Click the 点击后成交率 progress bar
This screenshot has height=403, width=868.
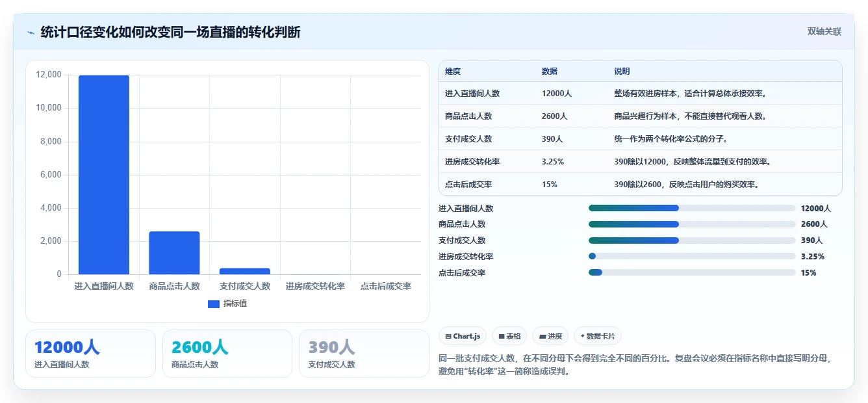[x=692, y=272]
